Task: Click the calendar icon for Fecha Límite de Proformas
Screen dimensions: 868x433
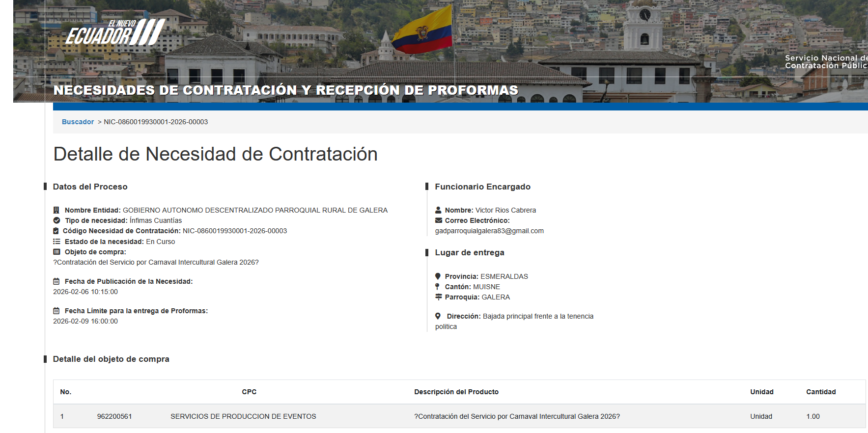Action: (x=56, y=311)
